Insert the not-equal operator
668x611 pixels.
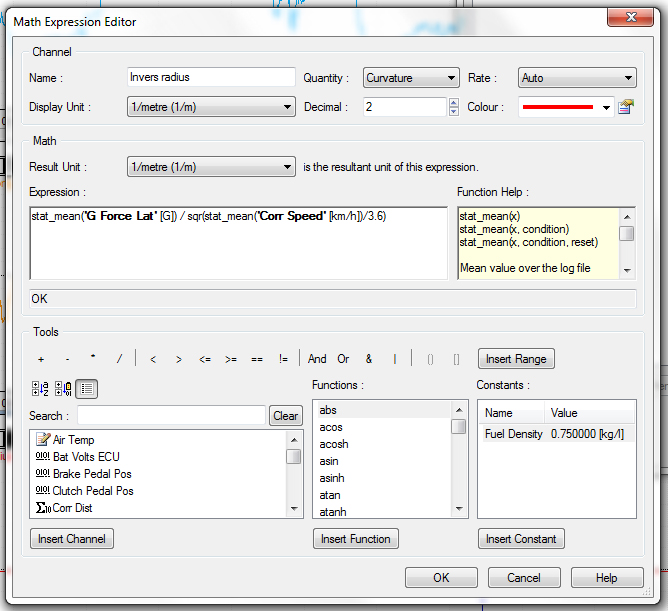tap(283, 359)
